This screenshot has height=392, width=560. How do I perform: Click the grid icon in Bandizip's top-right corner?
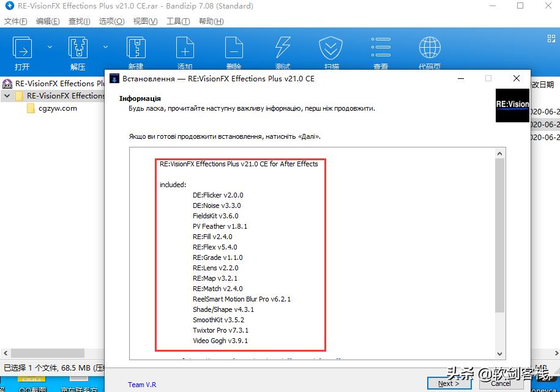550,38
